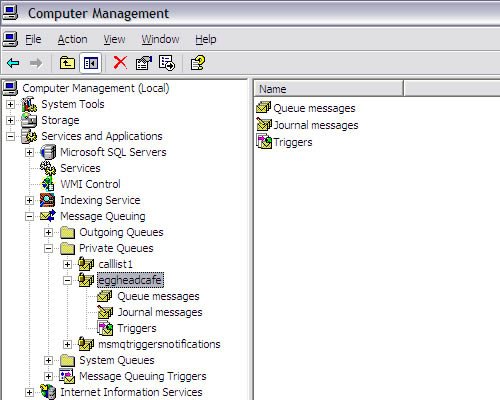Expand the calllist1 queue node
This screenshot has height=400, width=500.
[x=67, y=264]
